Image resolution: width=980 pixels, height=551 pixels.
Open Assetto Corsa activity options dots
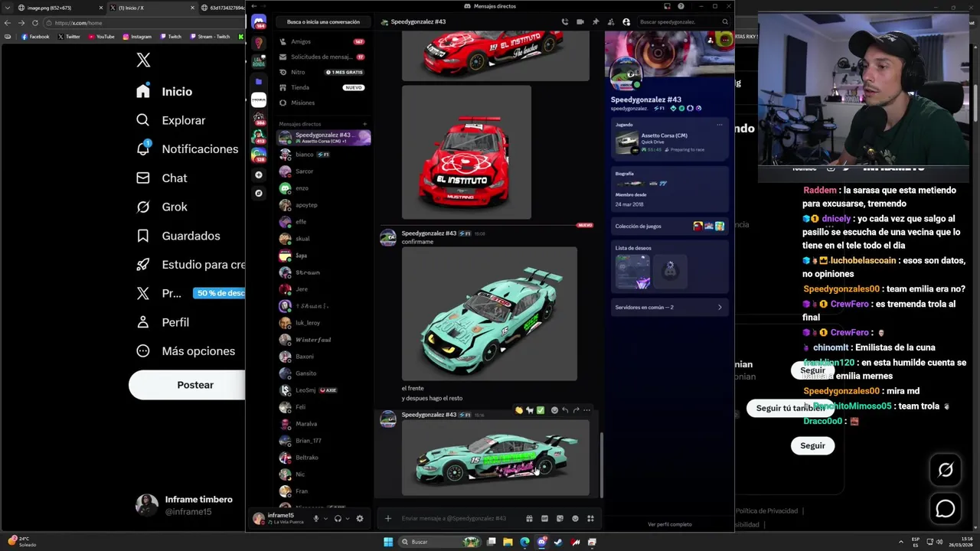[x=719, y=124]
